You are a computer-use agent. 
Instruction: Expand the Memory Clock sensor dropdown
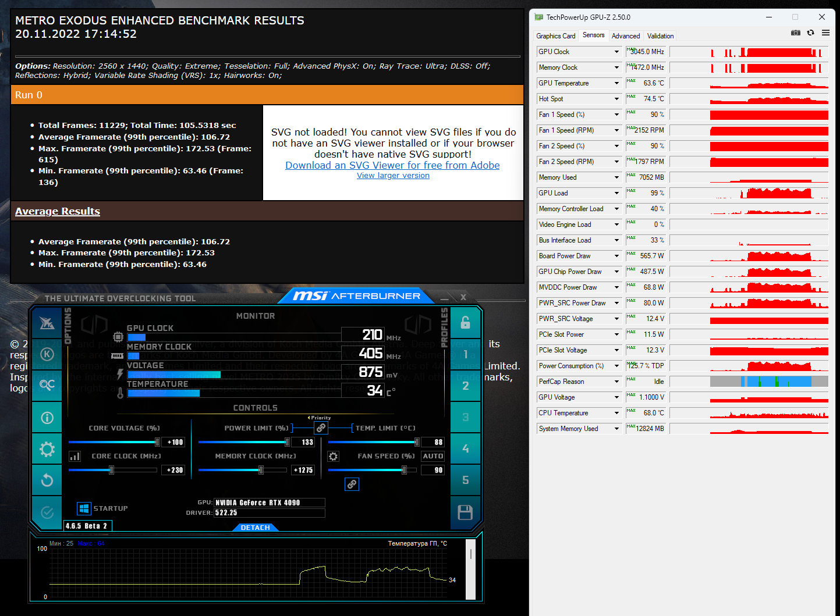pos(617,67)
